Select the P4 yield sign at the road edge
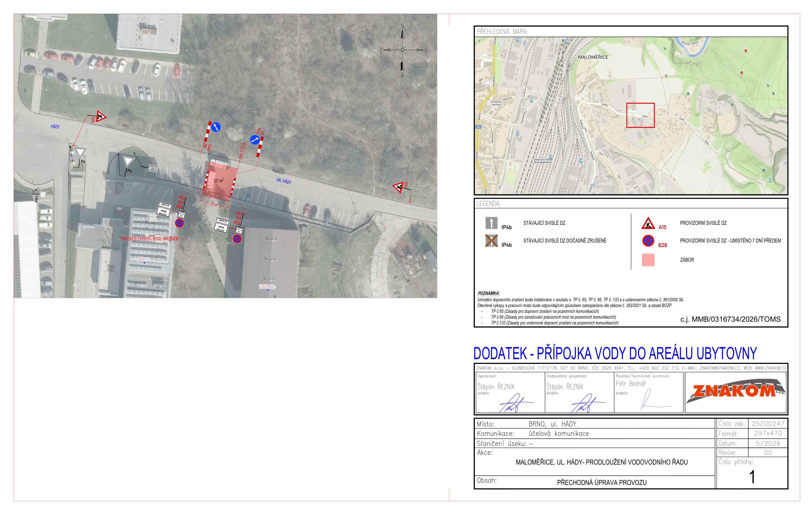Viewport: 812px width, 513px height. 80,152
